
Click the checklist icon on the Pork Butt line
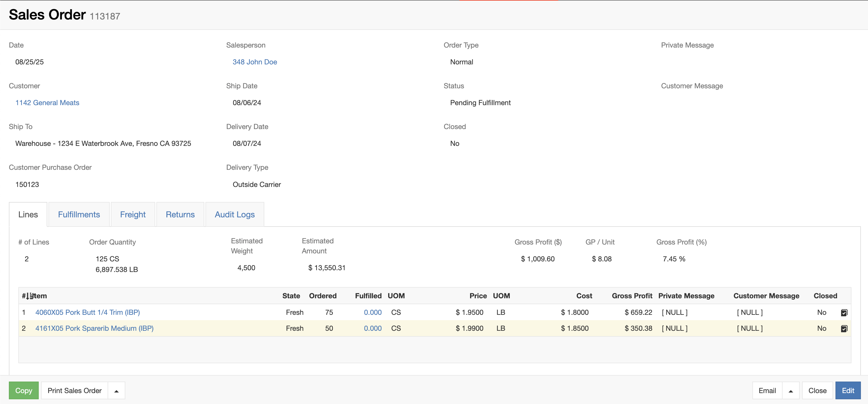[x=844, y=312]
